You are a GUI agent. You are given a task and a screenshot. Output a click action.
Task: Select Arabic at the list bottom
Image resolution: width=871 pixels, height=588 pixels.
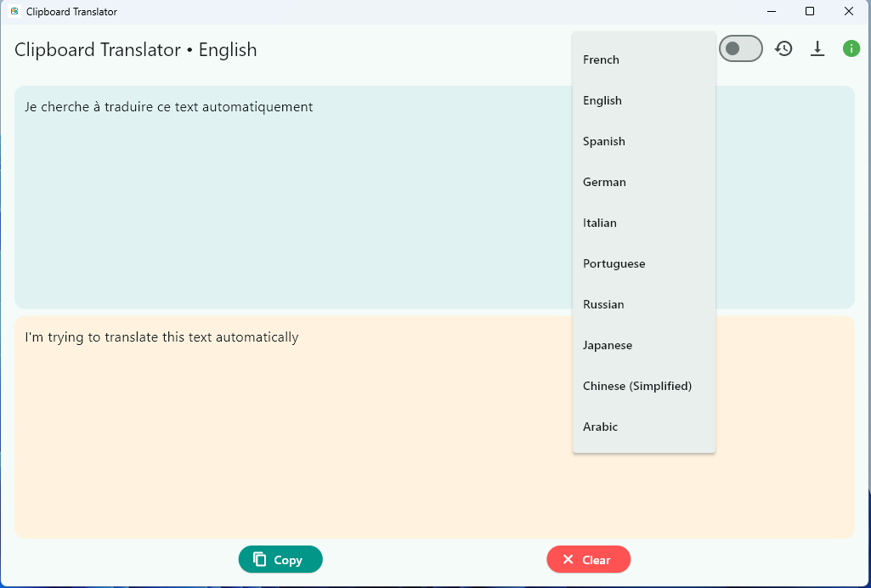(644, 427)
